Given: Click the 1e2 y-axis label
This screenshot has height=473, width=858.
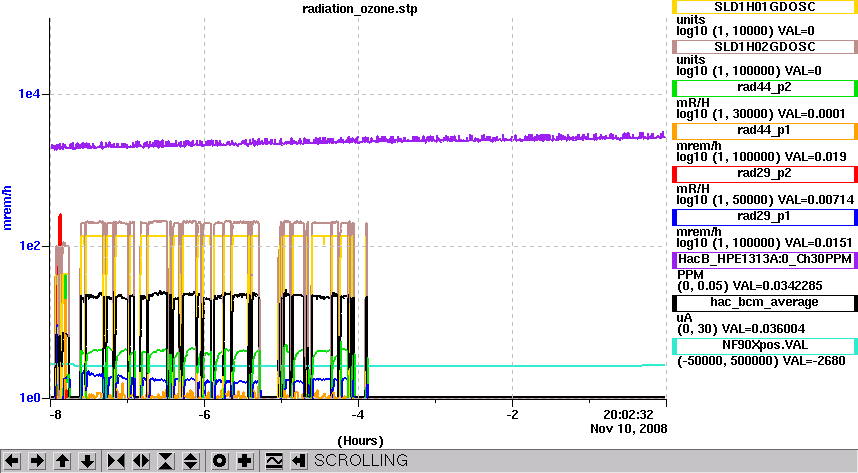Looking at the screenshot, I should click(29, 245).
